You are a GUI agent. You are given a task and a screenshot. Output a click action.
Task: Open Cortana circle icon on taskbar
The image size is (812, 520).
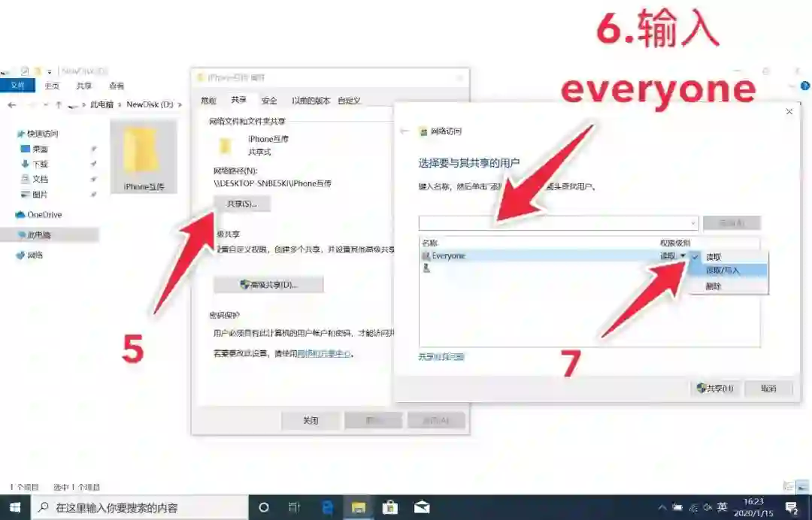click(264, 507)
